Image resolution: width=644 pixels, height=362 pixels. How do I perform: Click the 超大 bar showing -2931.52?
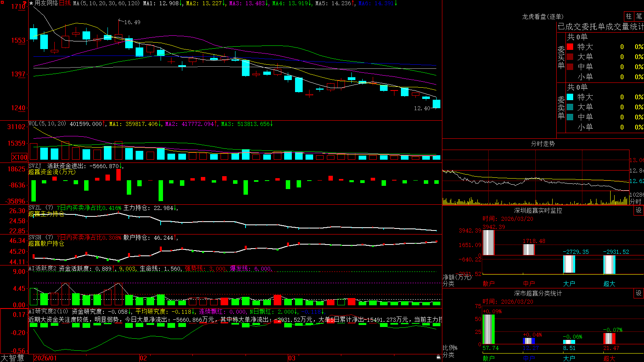click(609, 265)
